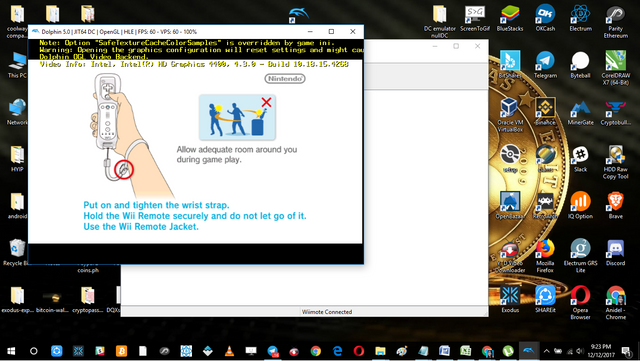Open VLC media player from the taskbar
The width and height of the screenshot is (640, 361).
pos(229,351)
